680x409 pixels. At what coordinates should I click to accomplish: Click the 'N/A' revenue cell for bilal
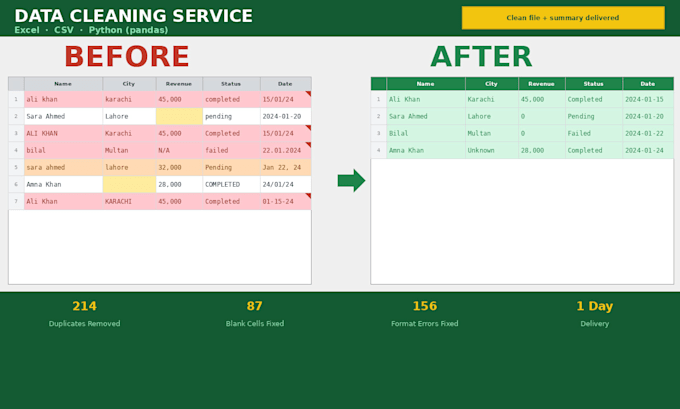[x=179, y=151]
